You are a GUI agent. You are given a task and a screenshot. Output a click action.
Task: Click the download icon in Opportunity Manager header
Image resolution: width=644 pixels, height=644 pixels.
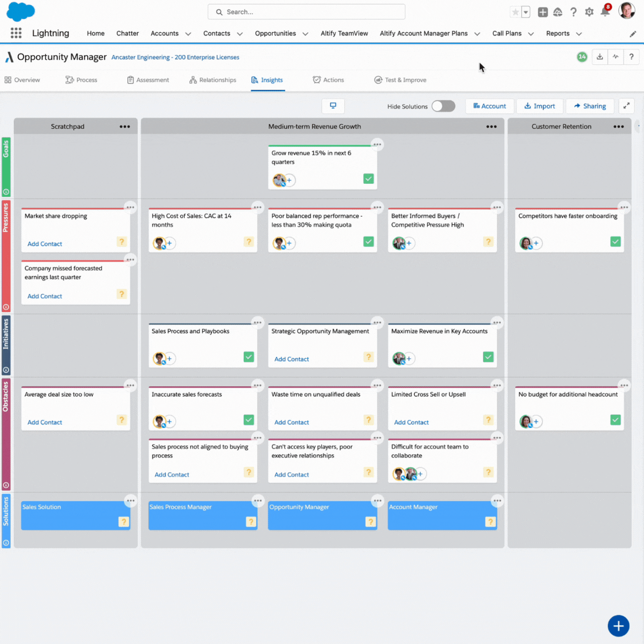(600, 57)
